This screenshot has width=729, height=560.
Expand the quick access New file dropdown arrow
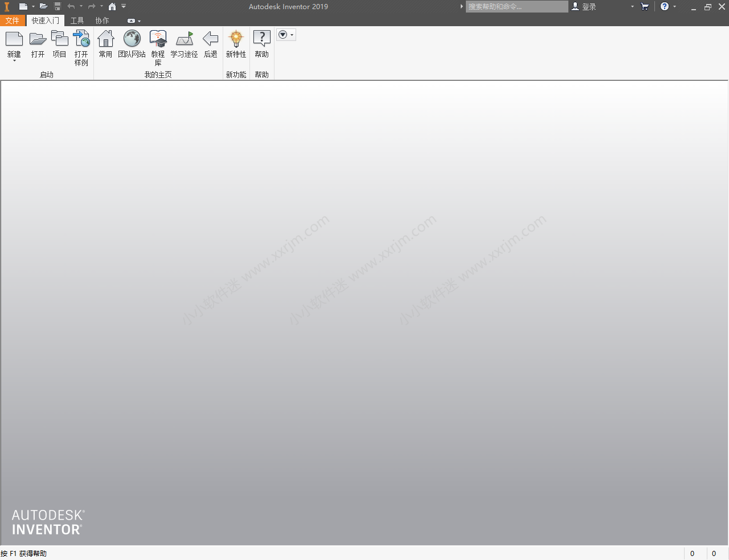click(33, 7)
